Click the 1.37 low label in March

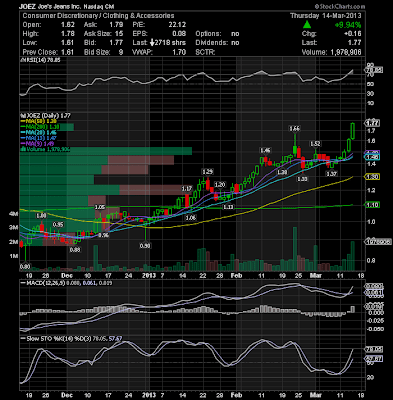pos(331,174)
